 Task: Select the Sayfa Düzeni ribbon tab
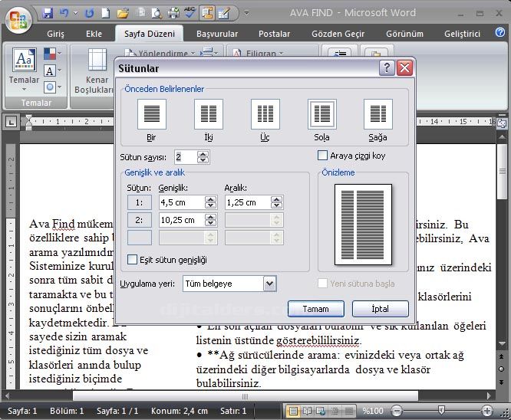point(150,34)
